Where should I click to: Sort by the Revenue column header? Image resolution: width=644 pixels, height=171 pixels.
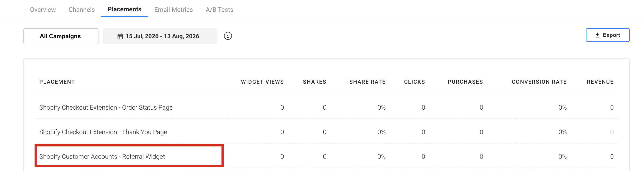click(600, 82)
